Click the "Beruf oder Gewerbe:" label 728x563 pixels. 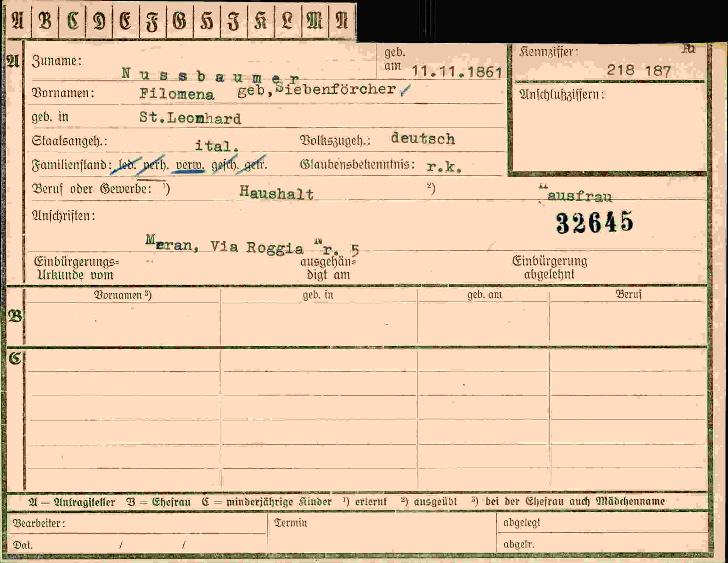(x=91, y=189)
